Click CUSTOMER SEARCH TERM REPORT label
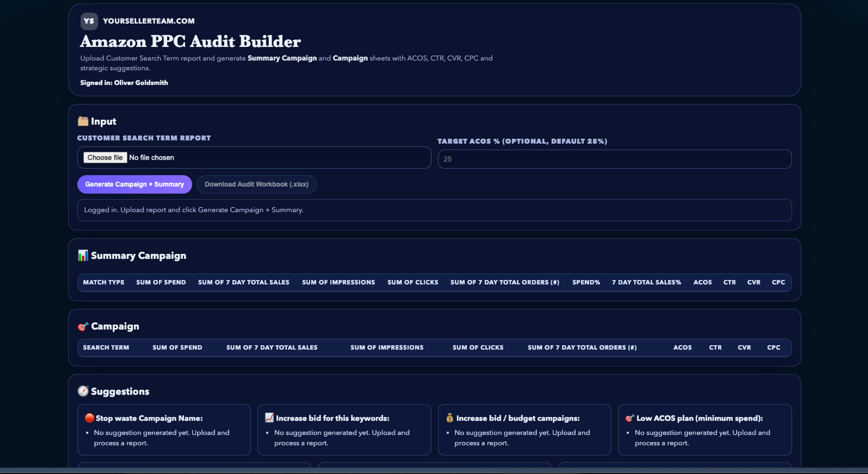 click(144, 138)
